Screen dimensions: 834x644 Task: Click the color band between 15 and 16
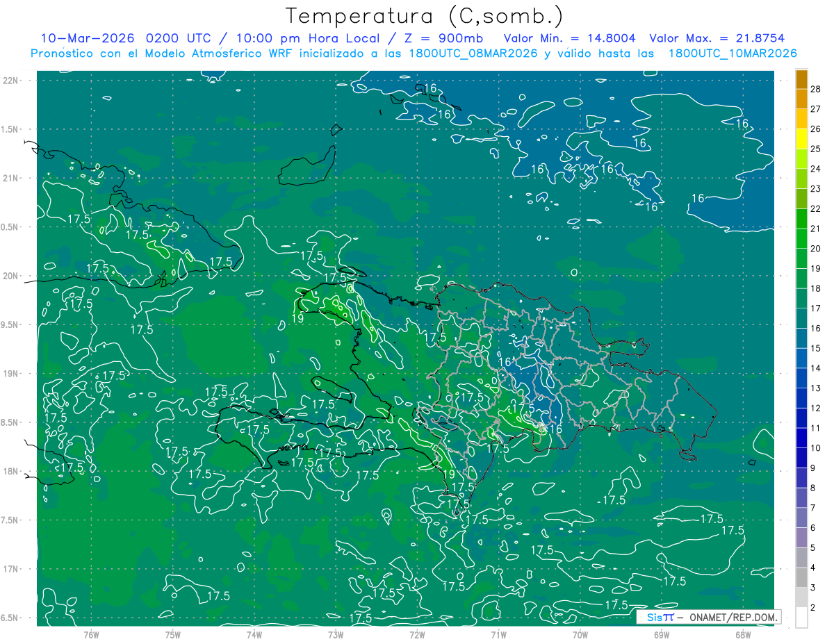tap(801, 338)
